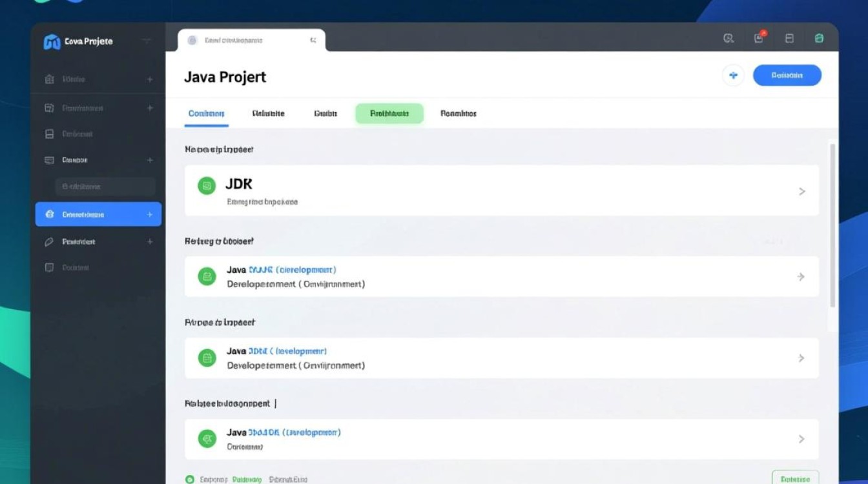868x484 pixels.
Task: Expand the last Java Development row arrow
Action: pos(801,439)
